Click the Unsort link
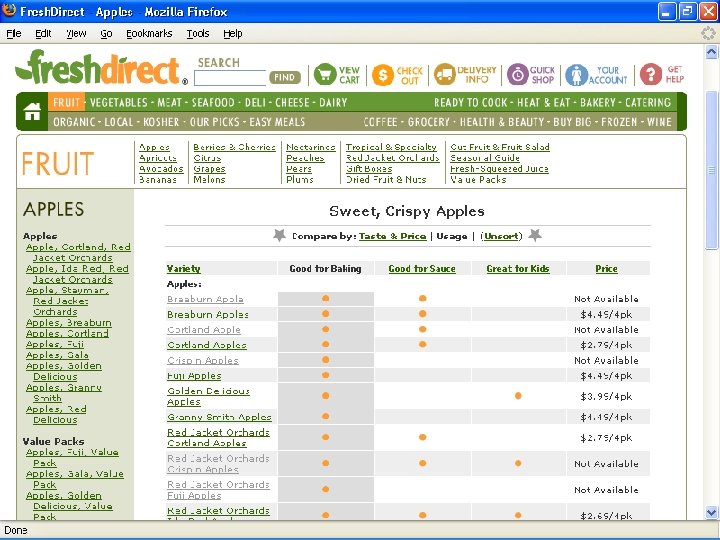This screenshot has width=720, height=540. point(501,236)
